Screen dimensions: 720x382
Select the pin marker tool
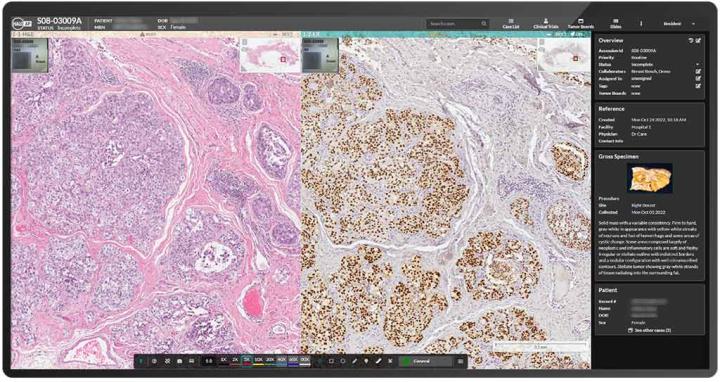(x=366, y=361)
